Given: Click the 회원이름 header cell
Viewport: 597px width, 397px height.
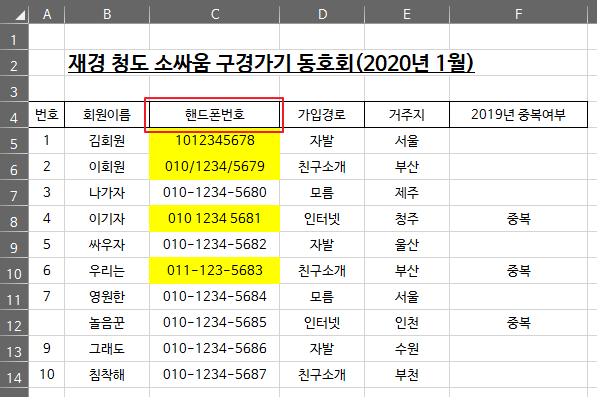Looking at the screenshot, I should pyautogui.click(x=107, y=115).
